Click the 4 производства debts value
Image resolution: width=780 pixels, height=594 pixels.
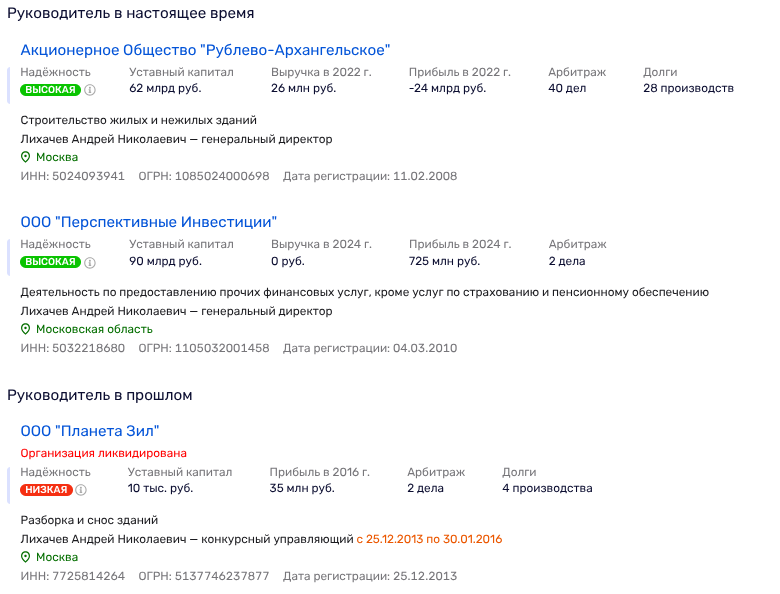coord(546,488)
